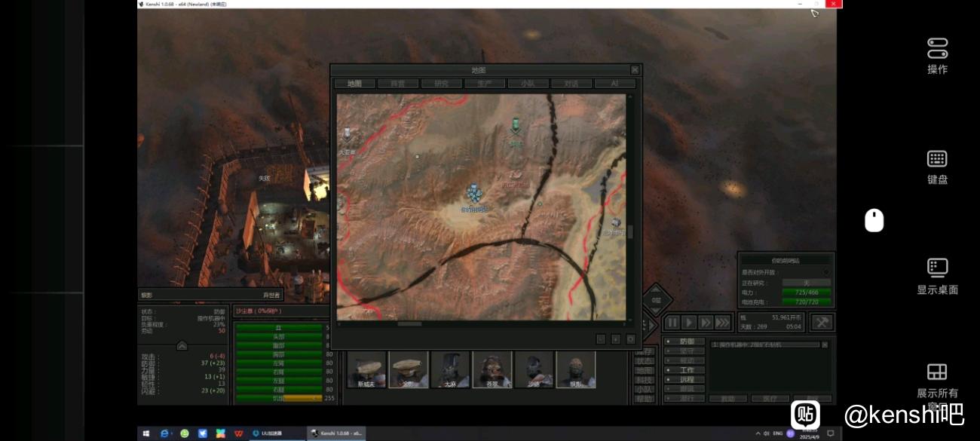
Task: Select the 苍翠 character portrait
Action: pyautogui.click(x=492, y=369)
